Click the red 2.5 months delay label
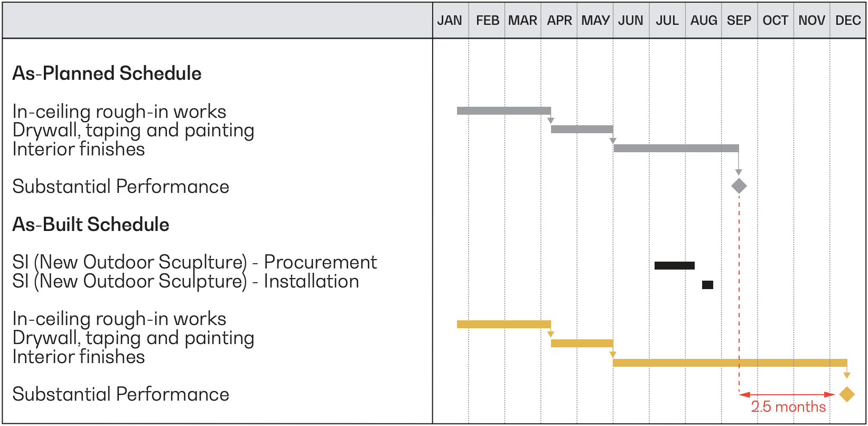Image resolution: width=868 pixels, height=426 pixels. (x=788, y=407)
